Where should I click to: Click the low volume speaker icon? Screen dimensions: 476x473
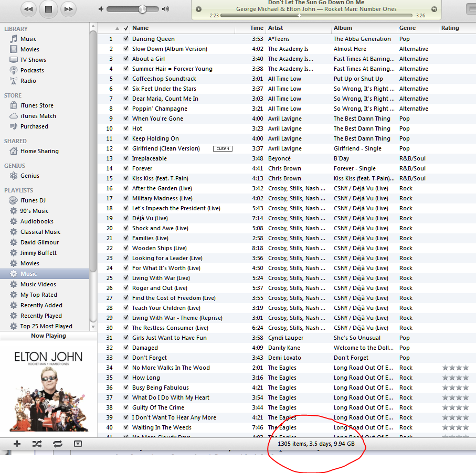point(101,9)
